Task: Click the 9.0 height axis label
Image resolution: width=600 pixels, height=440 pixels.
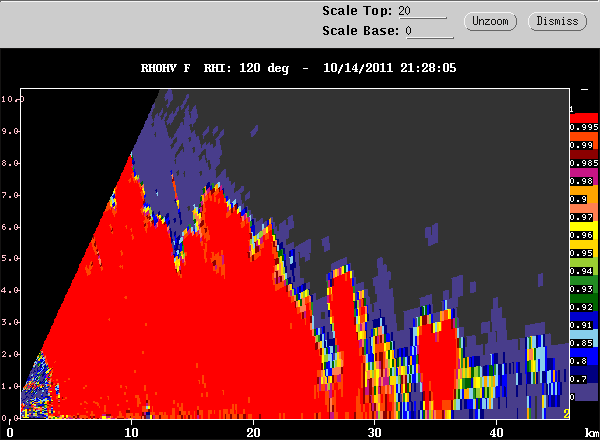Action: click(10, 131)
